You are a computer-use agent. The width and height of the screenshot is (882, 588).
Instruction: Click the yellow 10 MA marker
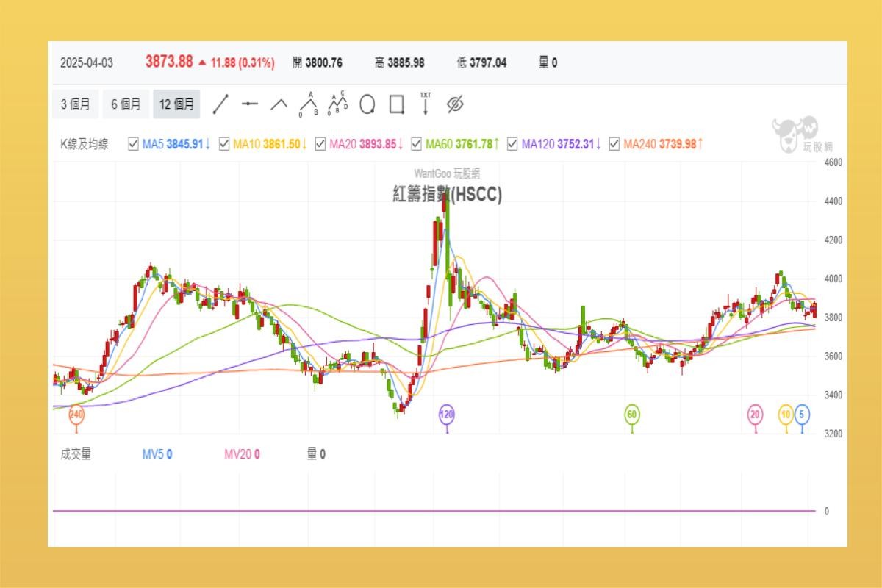(x=786, y=415)
